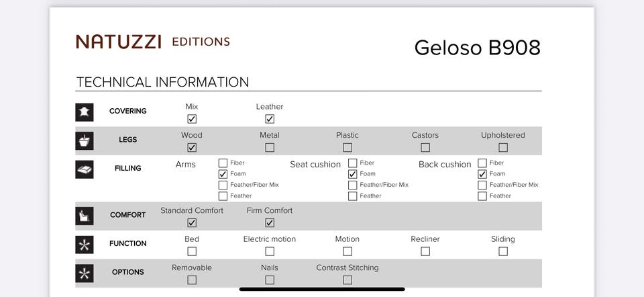Uncheck the Firm Comfort checkbox

pyautogui.click(x=270, y=222)
